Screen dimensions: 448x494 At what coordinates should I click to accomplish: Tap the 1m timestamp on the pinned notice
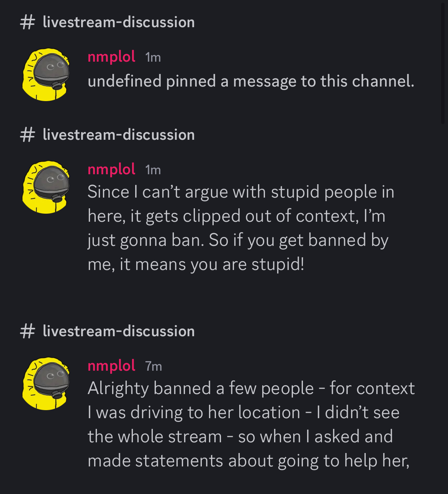[153, 58]
